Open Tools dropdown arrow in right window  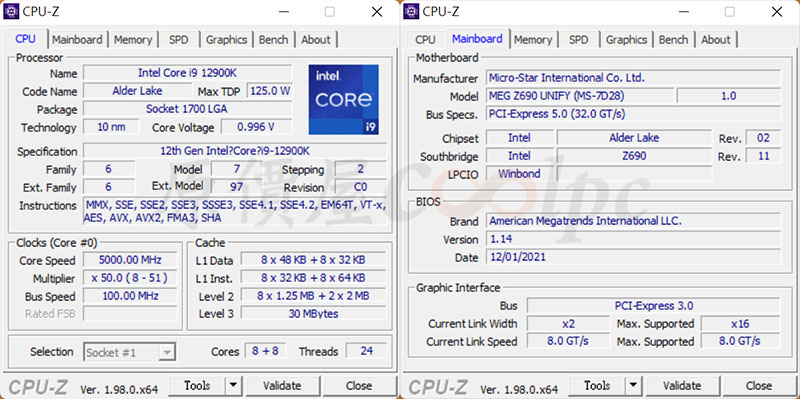pos(633,386)
